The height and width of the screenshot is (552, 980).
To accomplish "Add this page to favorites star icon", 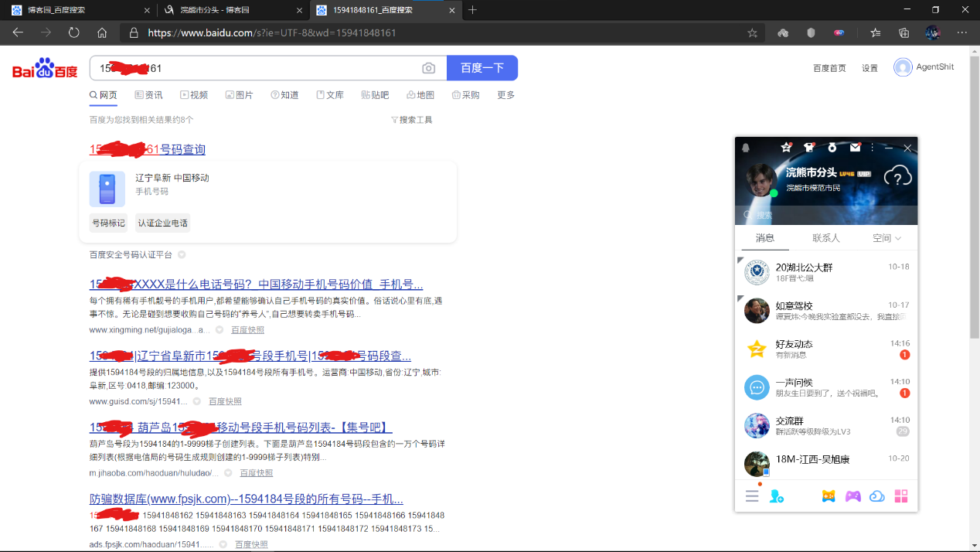I will pyautogui.click(x=752, y=33).
